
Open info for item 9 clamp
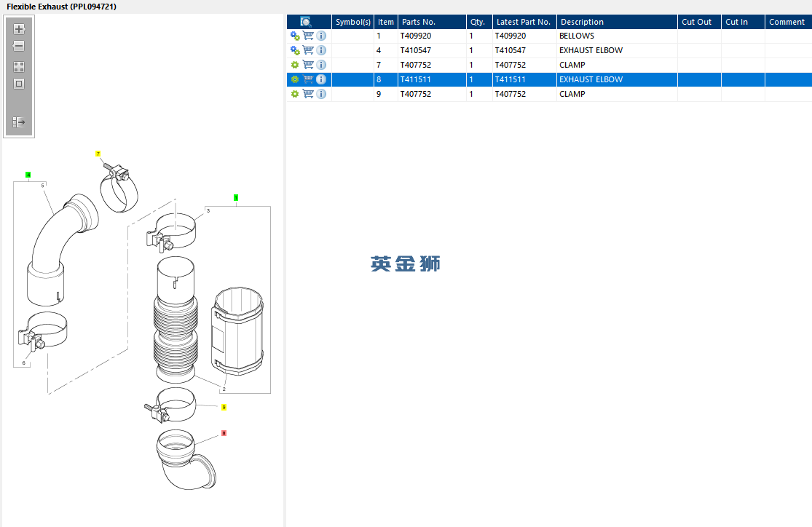[x=321, y=94]
